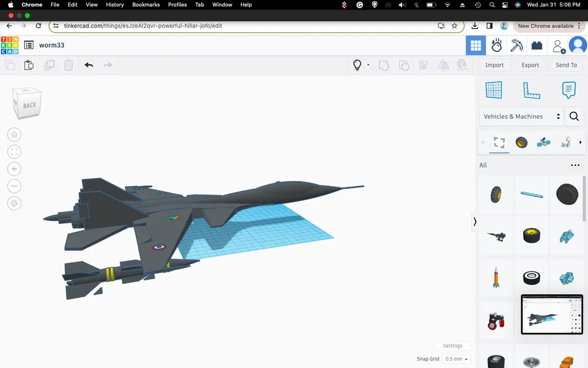Open the Snap Grid dropdown
Viewport: 588px width, 368px height.
click(x=456, y=359)
